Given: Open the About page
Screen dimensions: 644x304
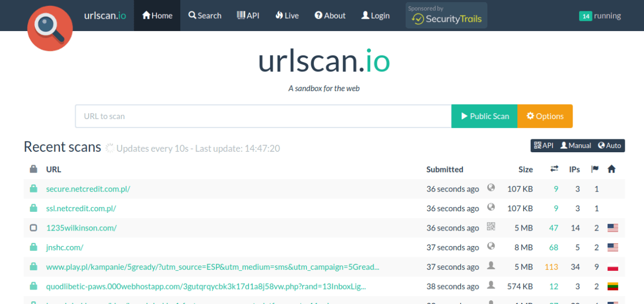Looking at the screenshot, I should click(330, 16).
